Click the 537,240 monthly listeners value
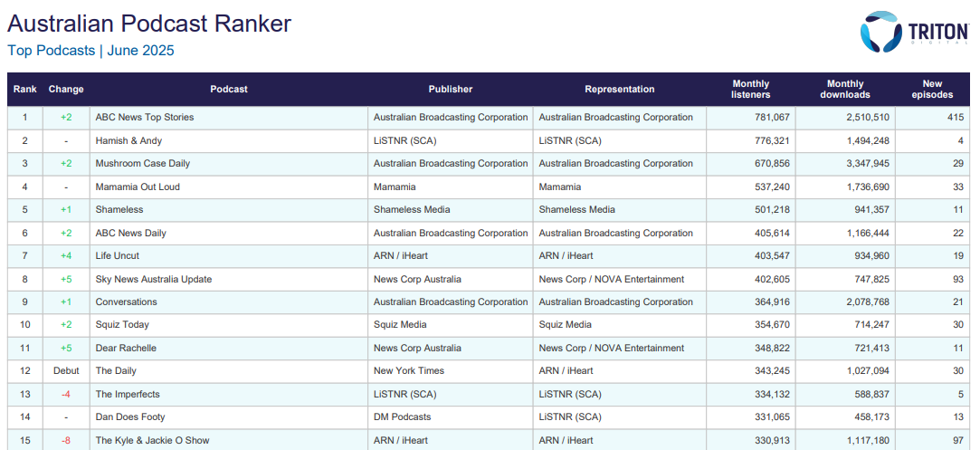The image size is (980, 450). pyautogui.click(x=773, y=187)
